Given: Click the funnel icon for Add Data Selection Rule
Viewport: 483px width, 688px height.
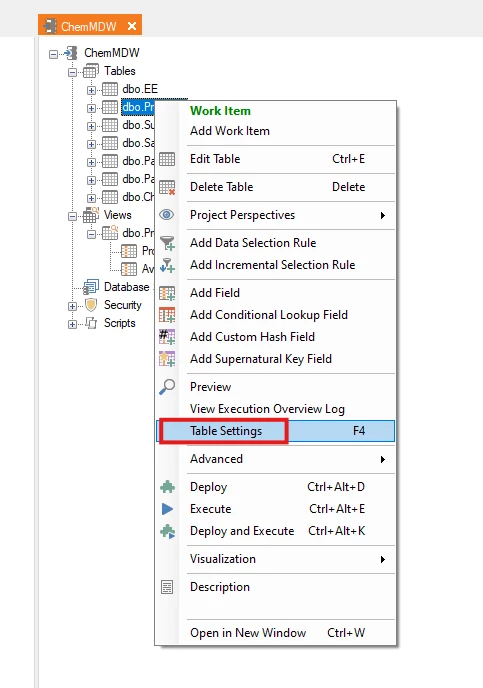Looking at the screenshot, I should tap(167, 243).
